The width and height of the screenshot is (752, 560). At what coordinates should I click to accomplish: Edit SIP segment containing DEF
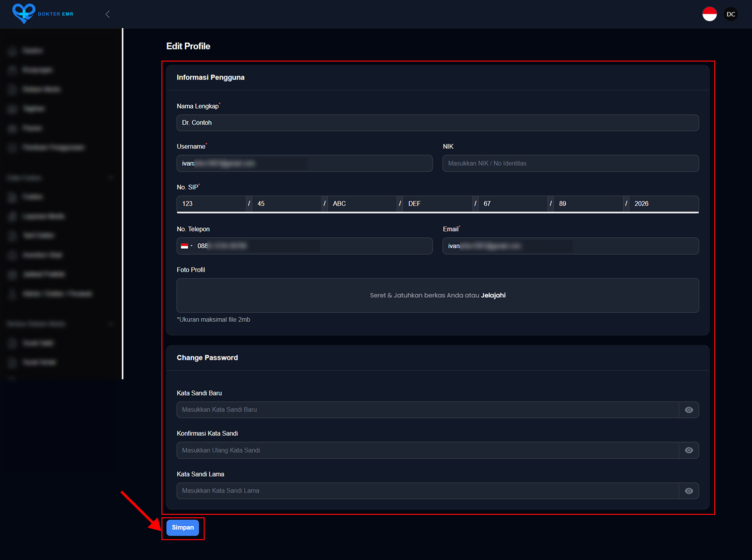[438, 204]
